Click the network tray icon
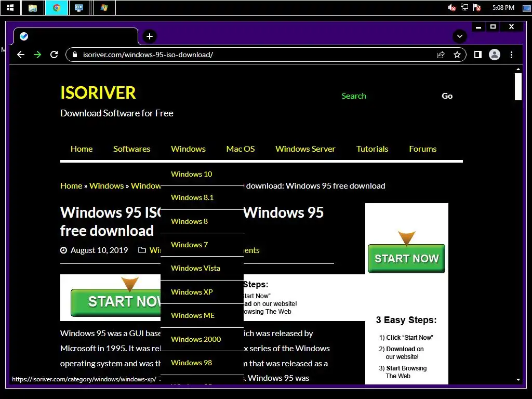 (464, 7)
